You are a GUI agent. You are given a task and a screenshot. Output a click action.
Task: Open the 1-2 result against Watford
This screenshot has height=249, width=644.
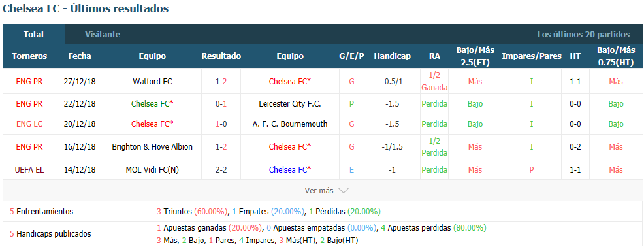[221, 81]
